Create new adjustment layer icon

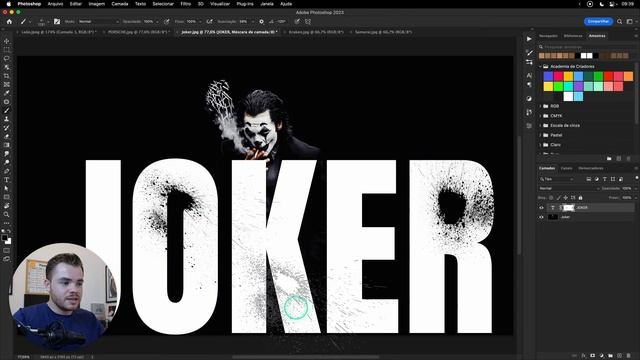[602, 356]
